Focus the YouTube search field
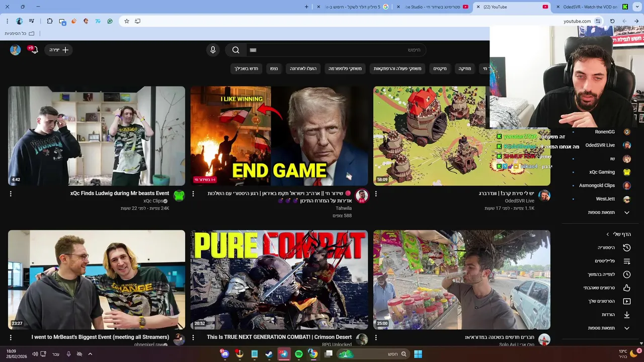Screen dimensions: 644x362 (336, 50)
